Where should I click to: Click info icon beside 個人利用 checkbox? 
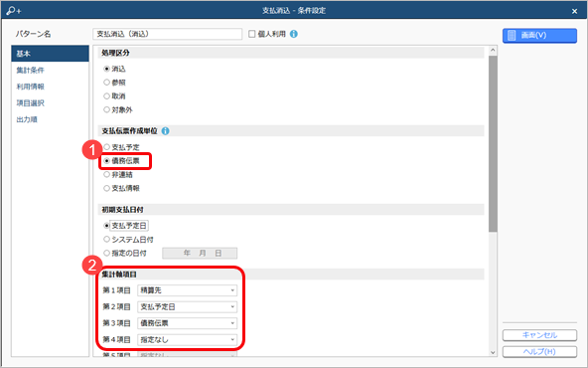[x=294, y=34]
